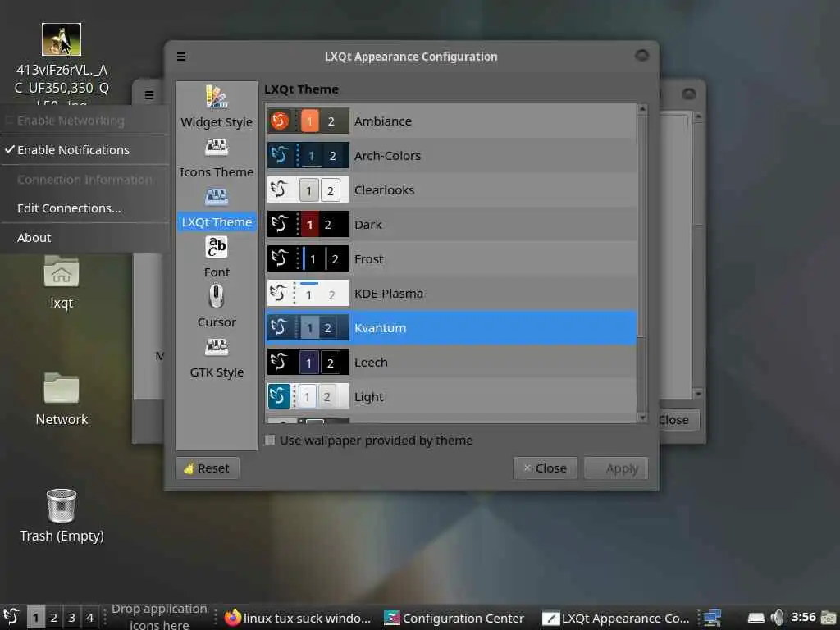840x630 pixels.
Task: Click the theme list scrollbar up arrow
Action: click(642, 109)
